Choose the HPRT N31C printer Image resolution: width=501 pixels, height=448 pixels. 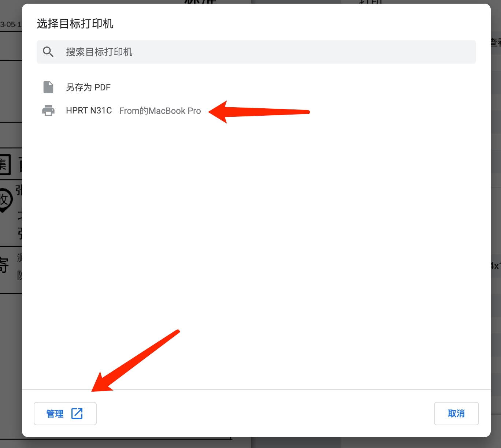[x=89, y=111]
